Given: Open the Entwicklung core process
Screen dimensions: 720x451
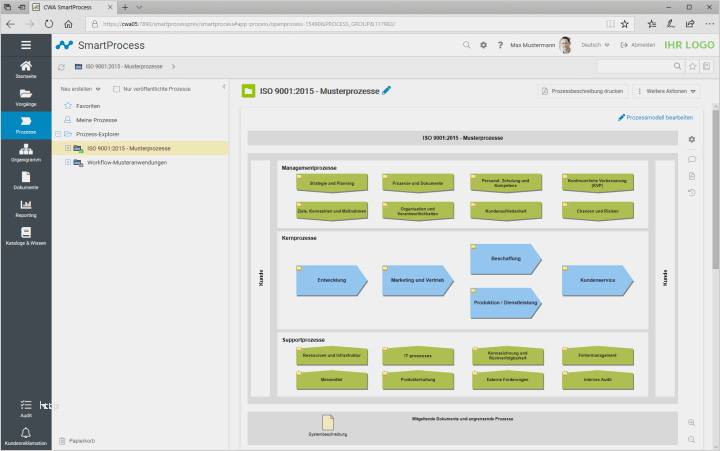Looking at the screenshot, I should [332, 280].
